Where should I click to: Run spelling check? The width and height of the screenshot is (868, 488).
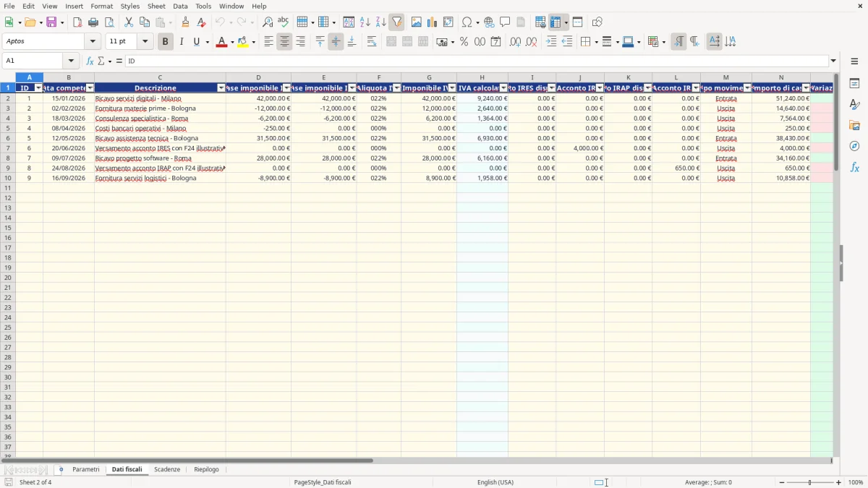(284, 22)
